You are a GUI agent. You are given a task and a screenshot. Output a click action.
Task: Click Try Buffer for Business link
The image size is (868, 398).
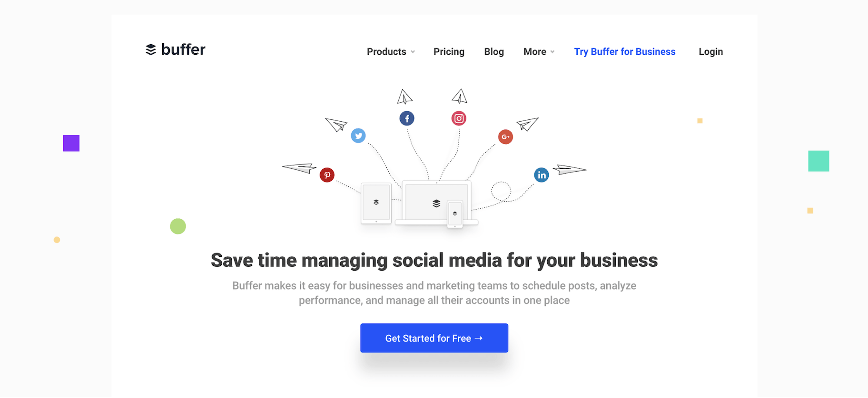click(x=624, y=52)
